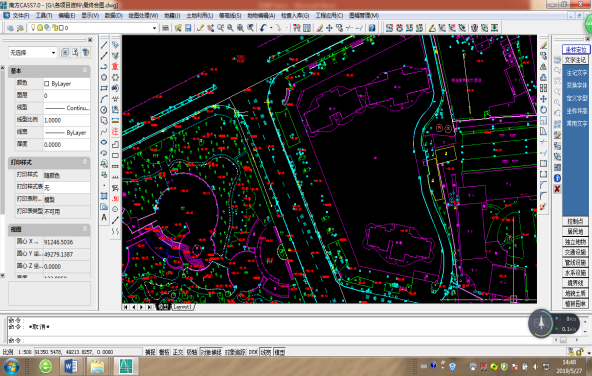Choose the rotate tool in the right vertical toolbar
The width and height of the screenshot is (592, 376).
click(x=543, y=110)
